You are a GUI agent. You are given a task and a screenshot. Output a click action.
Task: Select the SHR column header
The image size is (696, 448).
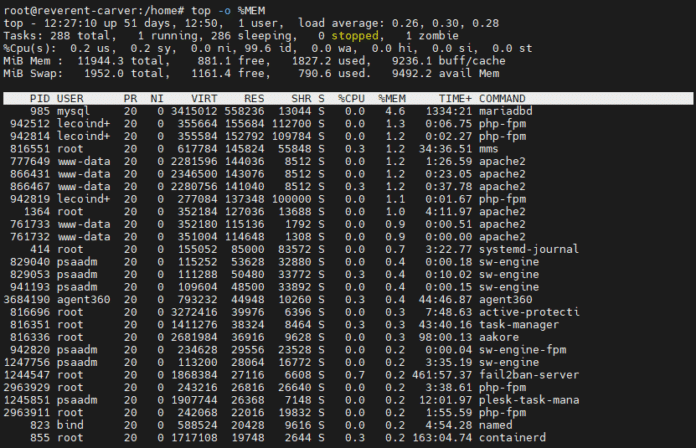301,99
